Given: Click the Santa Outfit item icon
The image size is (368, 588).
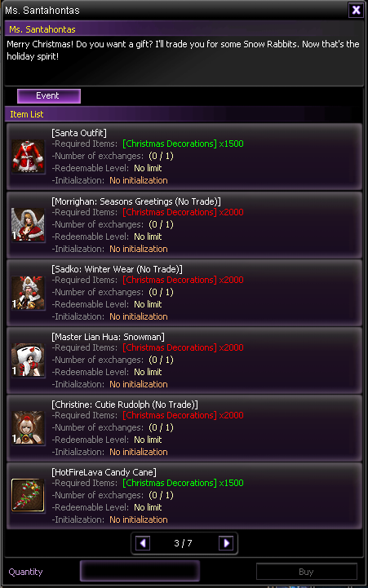Looking at the screenshot, I should point(28,157).
